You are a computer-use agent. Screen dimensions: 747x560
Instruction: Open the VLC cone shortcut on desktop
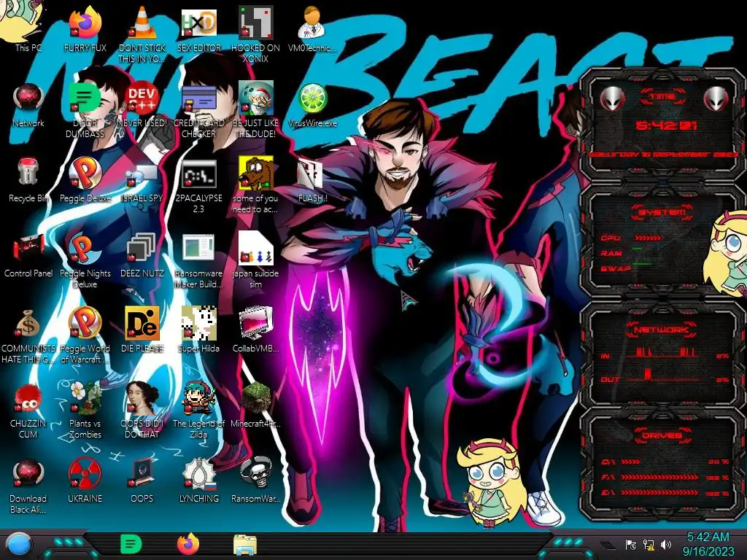[142, 34]
